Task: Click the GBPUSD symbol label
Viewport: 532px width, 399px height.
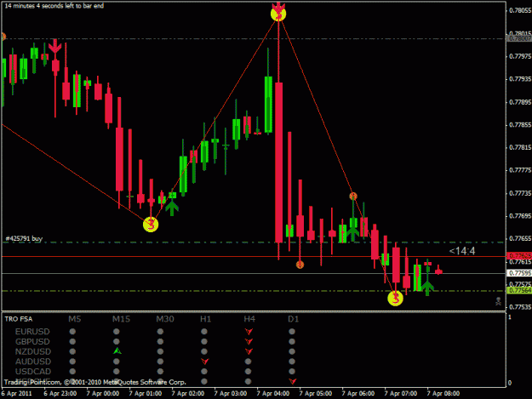Action: coord(32,341)
